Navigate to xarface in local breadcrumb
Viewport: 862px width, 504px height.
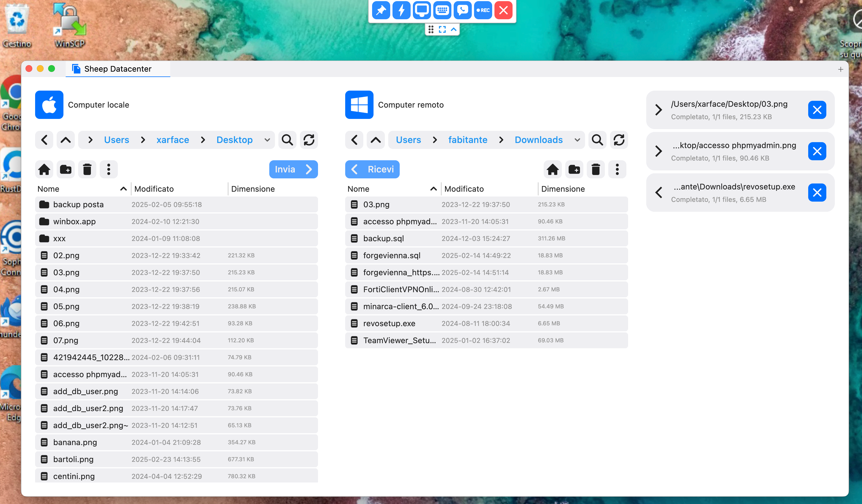tap(172, 140)
